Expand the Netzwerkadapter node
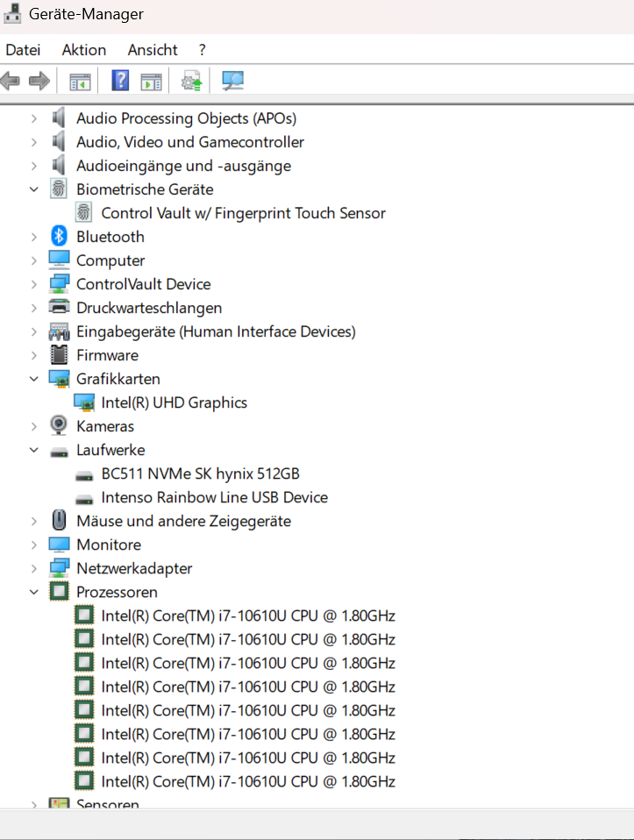This screenshot has height=840, width=634. pyautogui.click(x=34, y=568)
